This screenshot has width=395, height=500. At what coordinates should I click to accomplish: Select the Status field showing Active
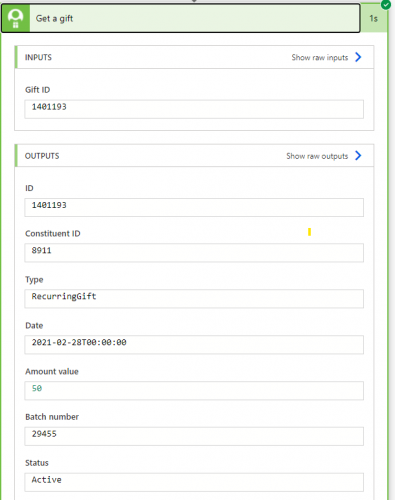pos(194,482)
